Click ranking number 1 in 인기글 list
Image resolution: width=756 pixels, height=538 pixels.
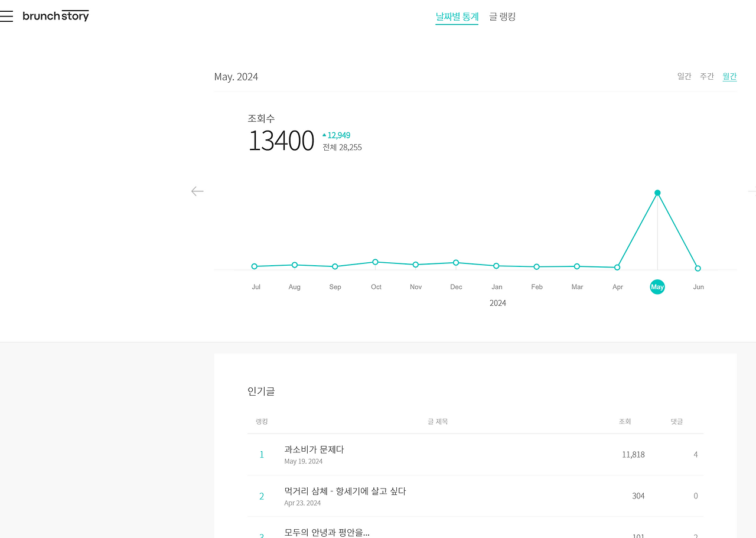[262, 454]
